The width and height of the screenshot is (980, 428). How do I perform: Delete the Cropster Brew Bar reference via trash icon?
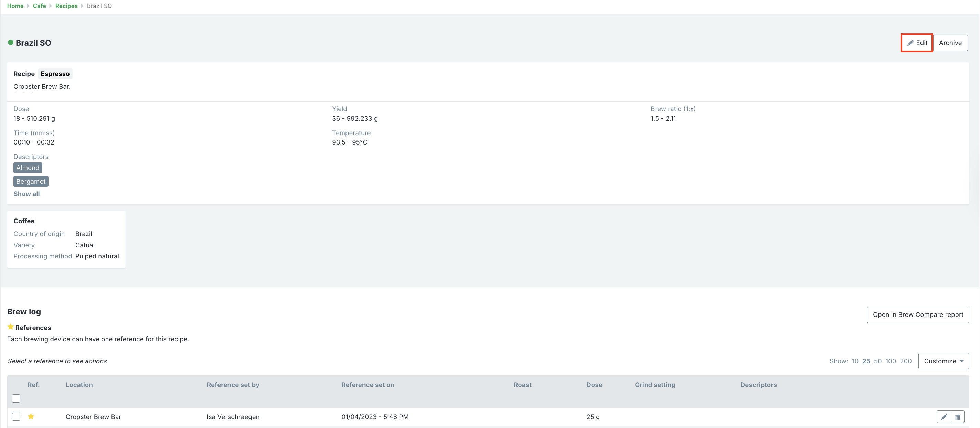(x=958, y=417)
